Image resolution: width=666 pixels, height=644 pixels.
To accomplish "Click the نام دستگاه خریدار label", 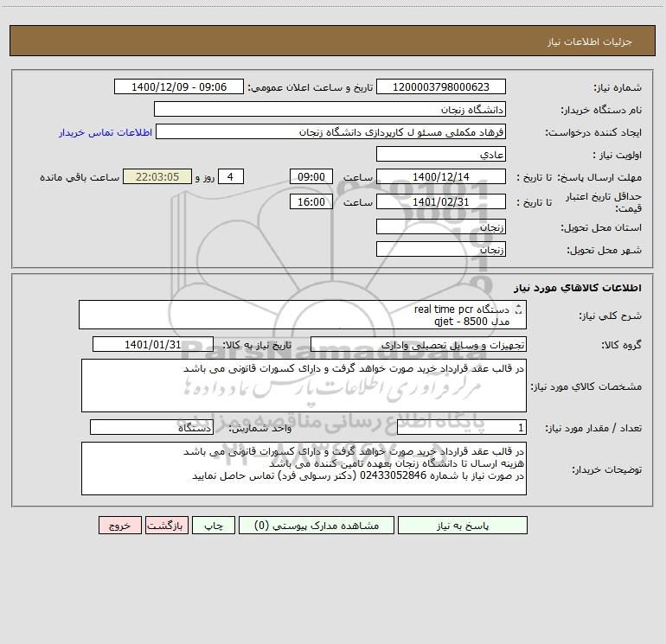I will click(x=601, y=111).
